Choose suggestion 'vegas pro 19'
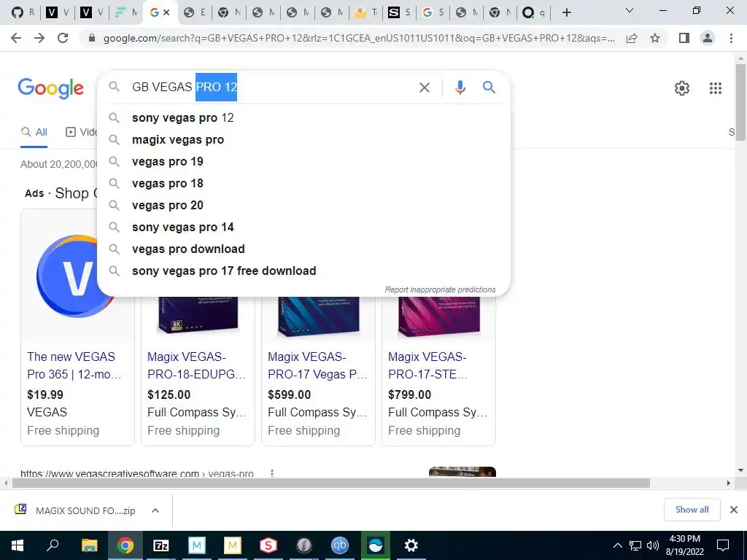Image resolution: width=747 pixels, height=560 pixels. click(x=303, y=161)
